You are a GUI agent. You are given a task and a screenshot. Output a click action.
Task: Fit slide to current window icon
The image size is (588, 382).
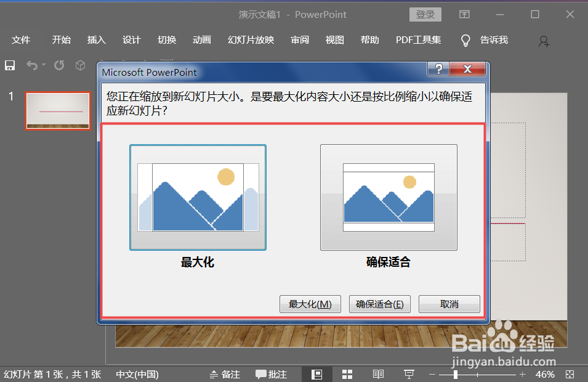coord(570,374)
